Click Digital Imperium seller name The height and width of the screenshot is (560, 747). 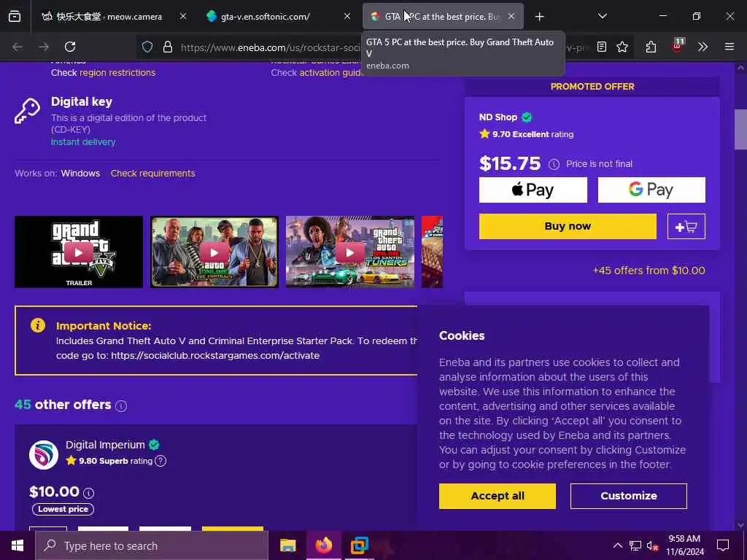point(105,445)
